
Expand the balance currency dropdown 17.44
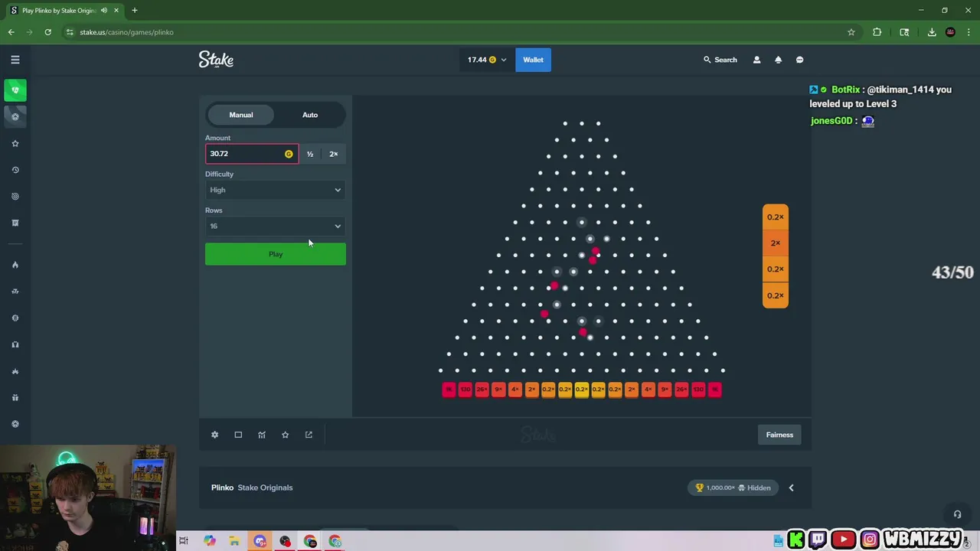(x=487, y=60)
